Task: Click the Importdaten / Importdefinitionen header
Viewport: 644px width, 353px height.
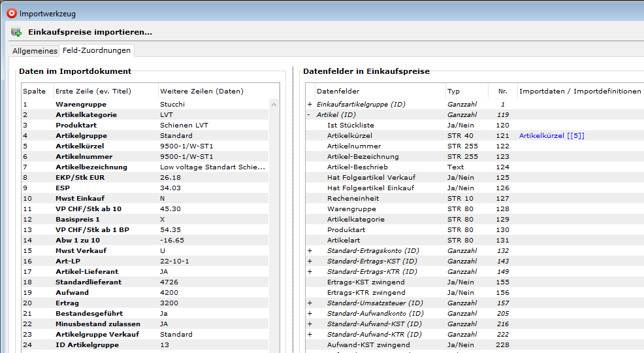Action: (580, 91)
